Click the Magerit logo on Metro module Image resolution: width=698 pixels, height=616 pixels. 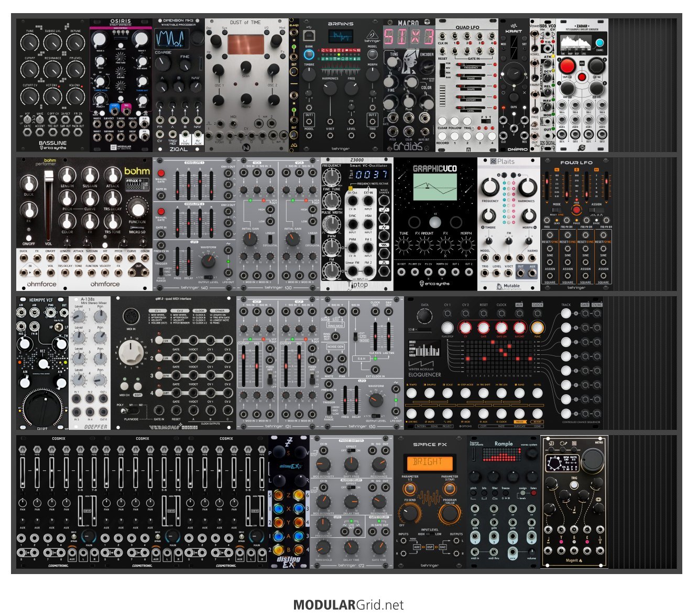[x=574, y=560]
